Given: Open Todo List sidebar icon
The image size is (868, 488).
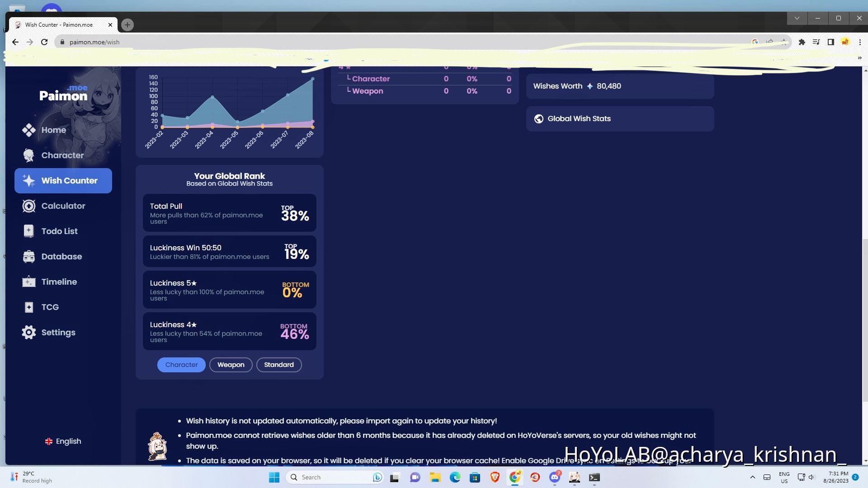Looking at the screenshot, I should pyautogui.click(x=28, y=231).
